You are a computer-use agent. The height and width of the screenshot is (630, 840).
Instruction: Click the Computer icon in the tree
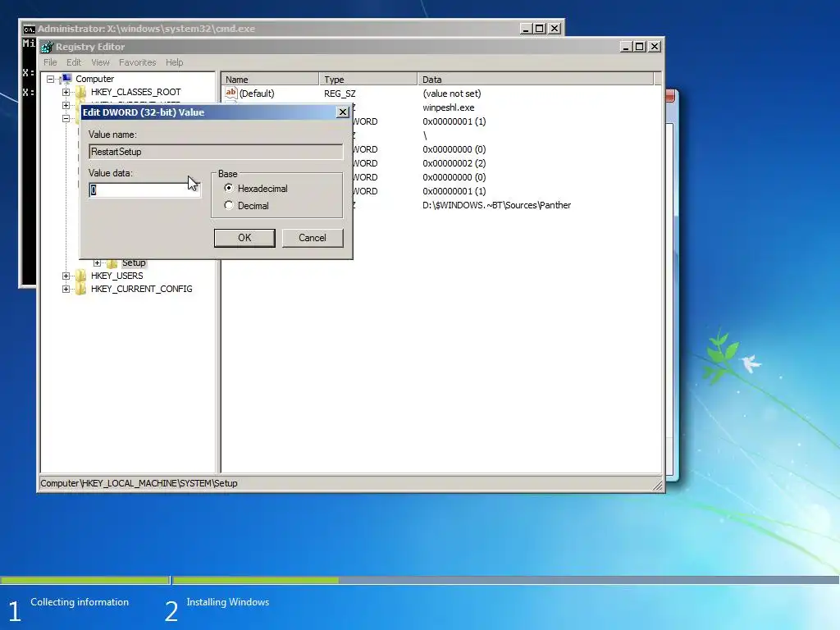(x=66, y=79)
